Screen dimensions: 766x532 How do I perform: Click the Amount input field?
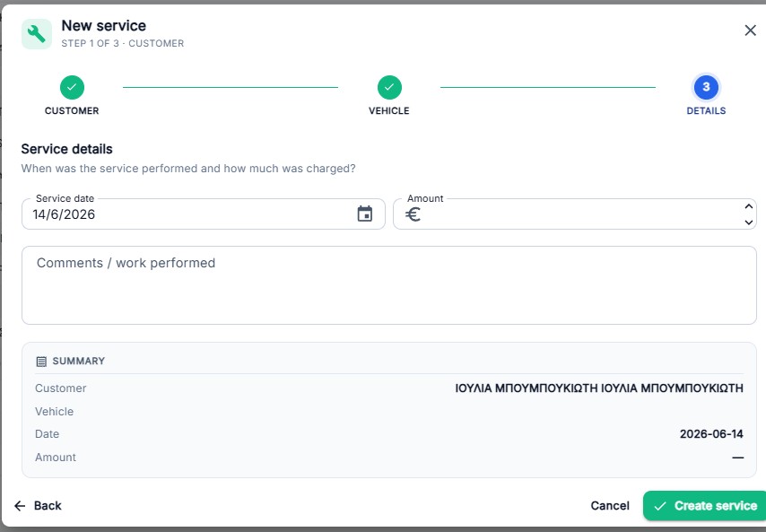pos(574,214)
